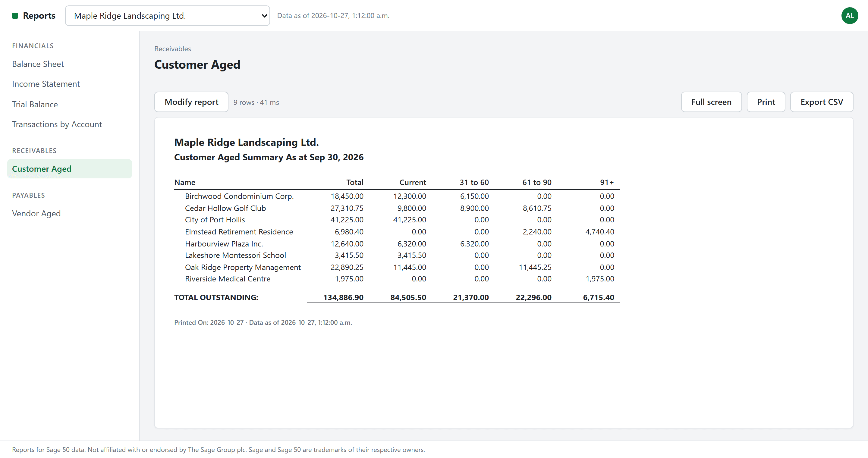
Task: Click the header Data as of timestamp
Action: point(333,15)
